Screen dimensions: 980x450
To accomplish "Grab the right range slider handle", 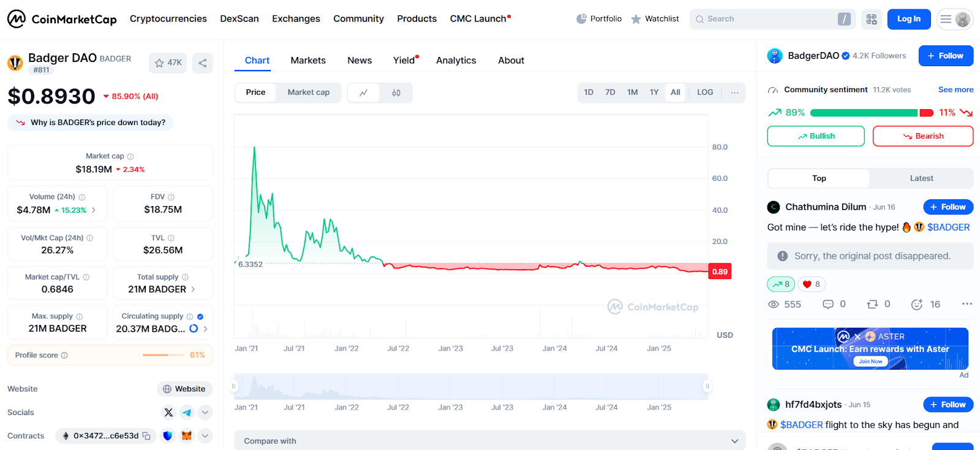I will click(x=707, y=386).
